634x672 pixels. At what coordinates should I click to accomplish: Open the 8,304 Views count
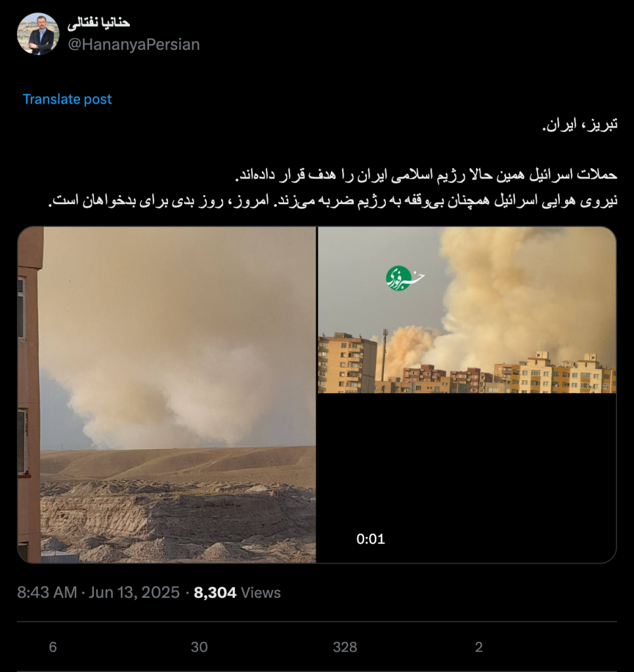pyautogui.click(x=237, y=593)
